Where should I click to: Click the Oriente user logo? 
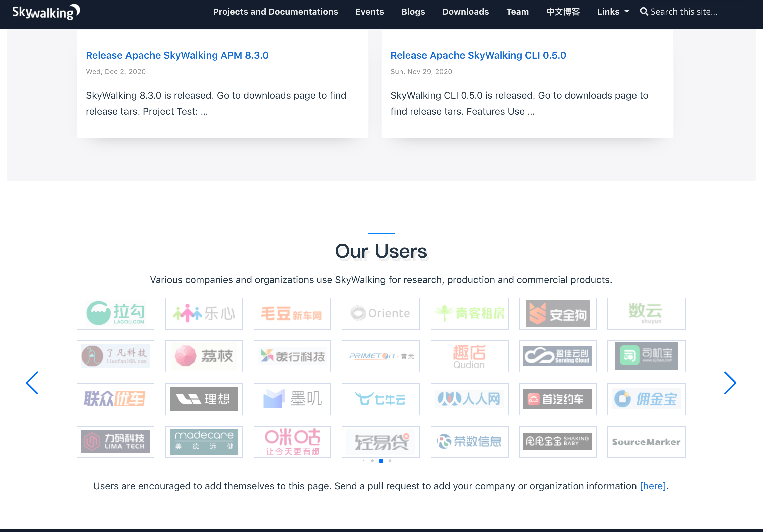pyautogui.click(x=380, y=313)
